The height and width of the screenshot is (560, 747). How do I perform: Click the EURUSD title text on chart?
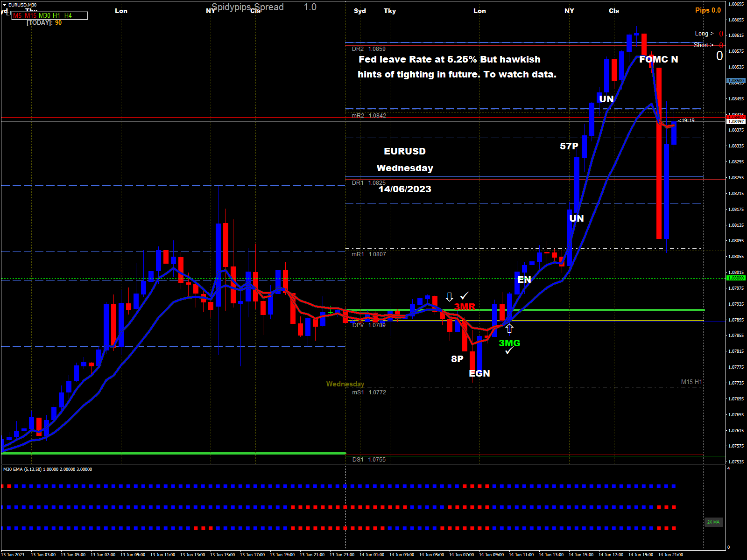pyautogui.click(x=405, y=151)
